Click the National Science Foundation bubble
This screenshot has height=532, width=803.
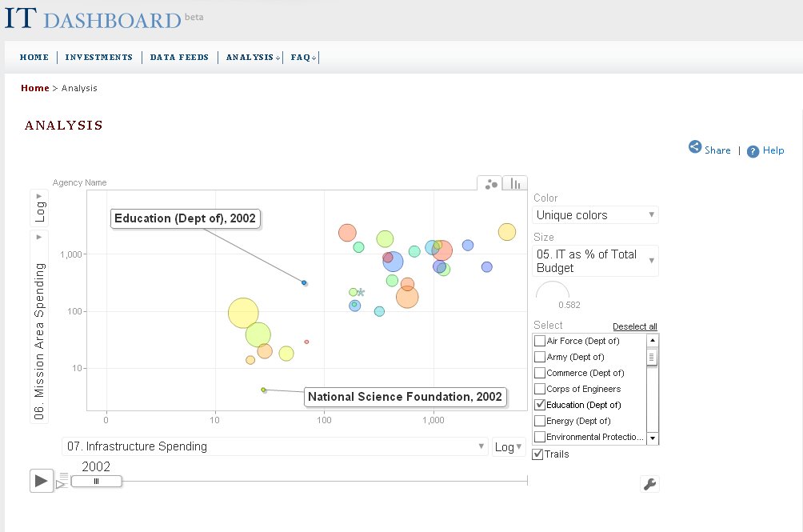(263, 390)
